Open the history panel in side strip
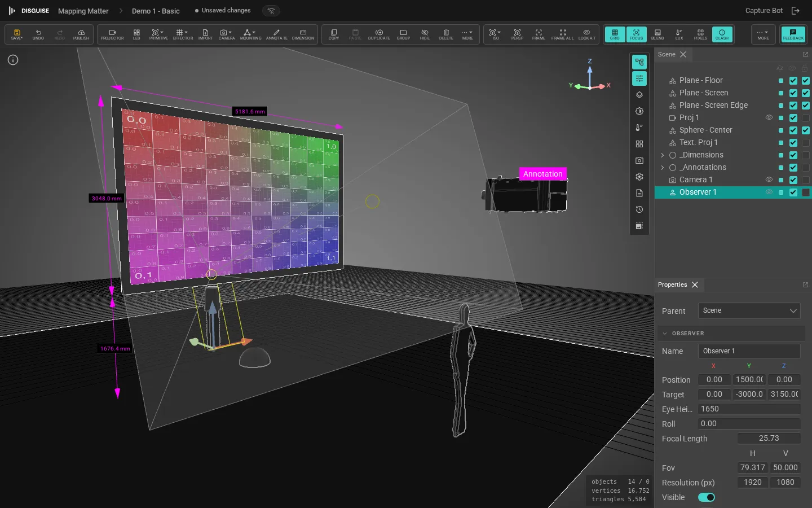The width and height of the screenshot is (812, 508). (639, 209)
